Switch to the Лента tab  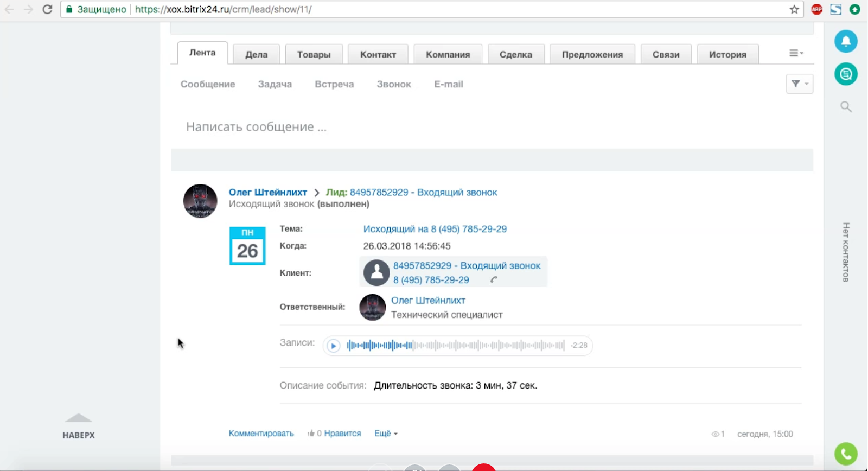[202, 53]
